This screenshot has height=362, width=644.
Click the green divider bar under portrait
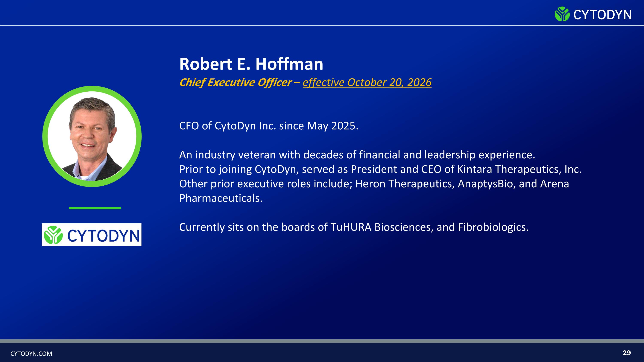(x=95, y=208)
